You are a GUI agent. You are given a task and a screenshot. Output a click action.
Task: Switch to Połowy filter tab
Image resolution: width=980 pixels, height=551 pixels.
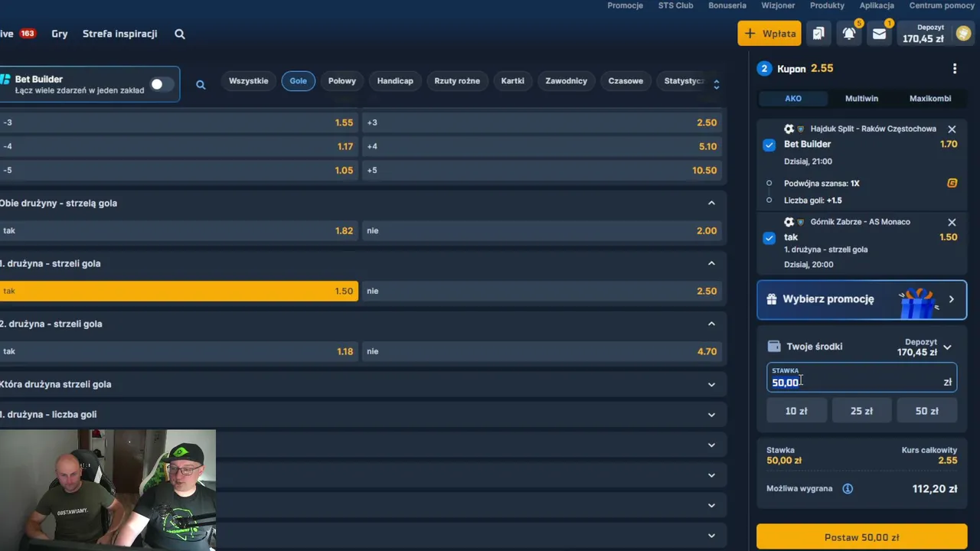click(x=342, y=81)
